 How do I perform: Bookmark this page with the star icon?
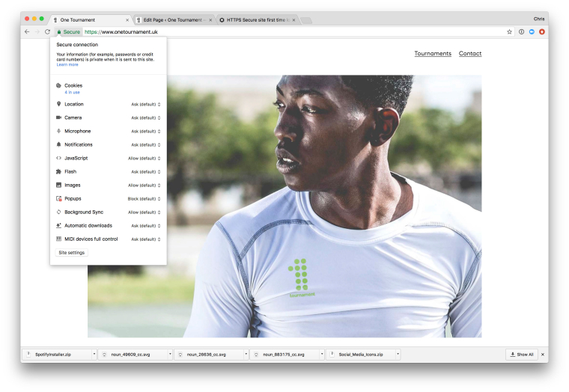[510, 32]
